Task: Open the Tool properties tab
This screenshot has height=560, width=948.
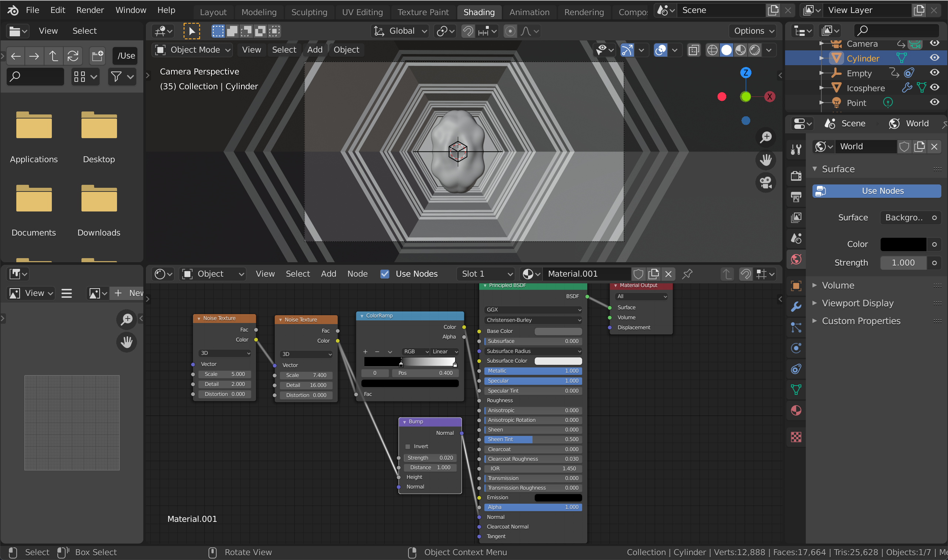Action: [x=796, y=149]
